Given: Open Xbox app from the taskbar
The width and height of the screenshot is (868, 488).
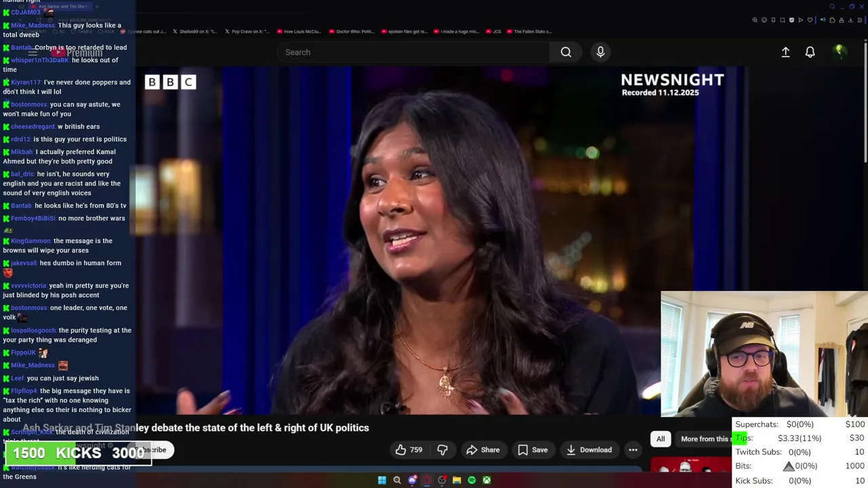Looking at the screenshot, I should point(487,480).
